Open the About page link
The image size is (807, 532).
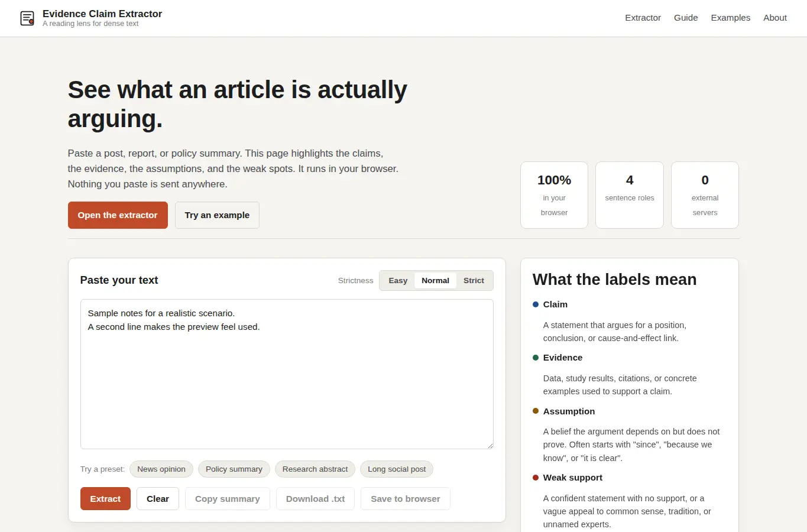[x=774, y=18]
